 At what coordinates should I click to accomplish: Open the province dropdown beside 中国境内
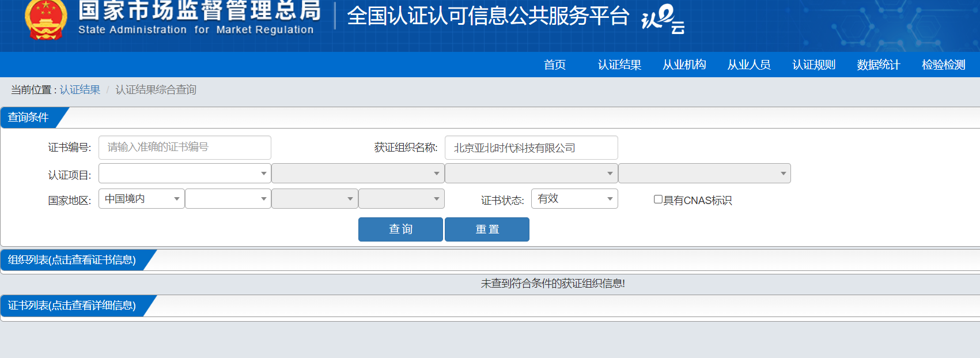click(x=228, y=198)
